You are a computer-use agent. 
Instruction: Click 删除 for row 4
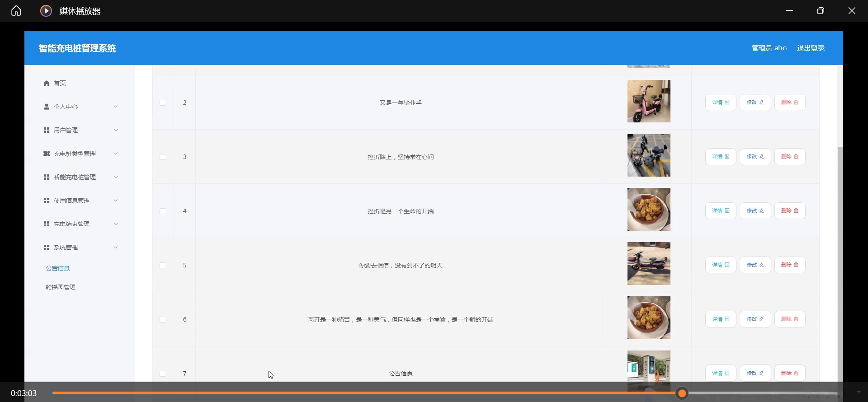tap(790, 211)
